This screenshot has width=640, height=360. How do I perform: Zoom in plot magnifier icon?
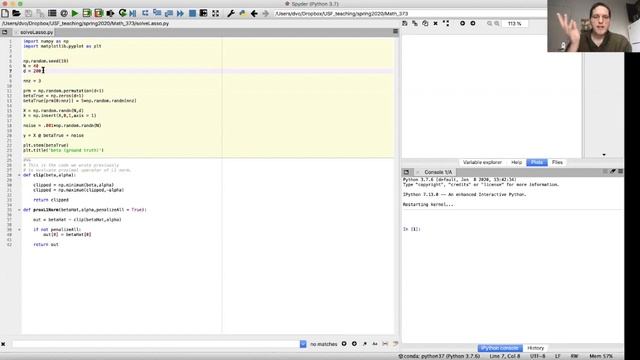click(497, 24)
